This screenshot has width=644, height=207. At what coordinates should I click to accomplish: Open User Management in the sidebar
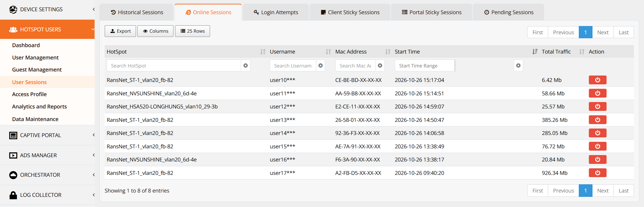[35, 58]
